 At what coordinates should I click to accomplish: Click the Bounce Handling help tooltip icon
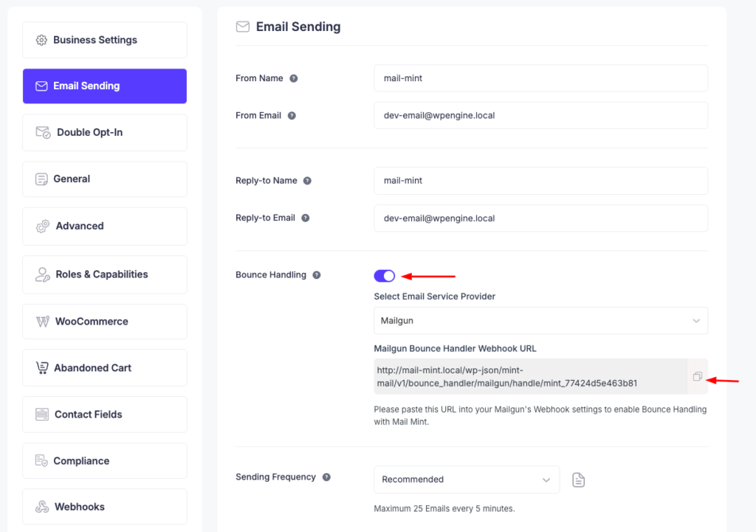(317, 275)
